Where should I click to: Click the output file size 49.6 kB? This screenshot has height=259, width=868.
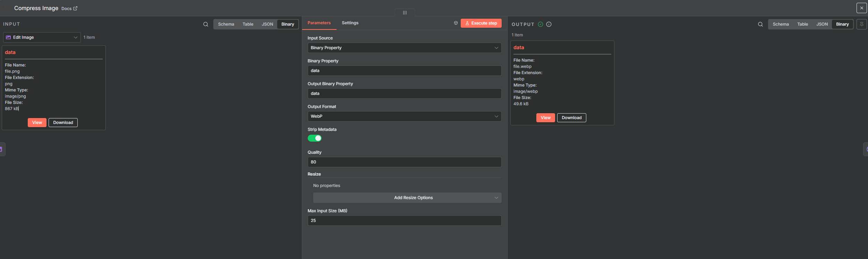(x=521, y=104)
